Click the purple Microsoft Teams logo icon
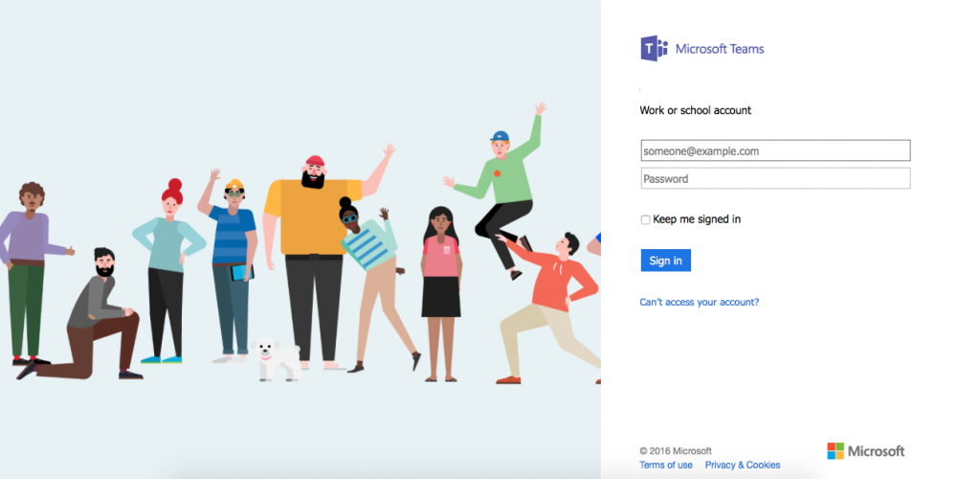 point(655,49)
